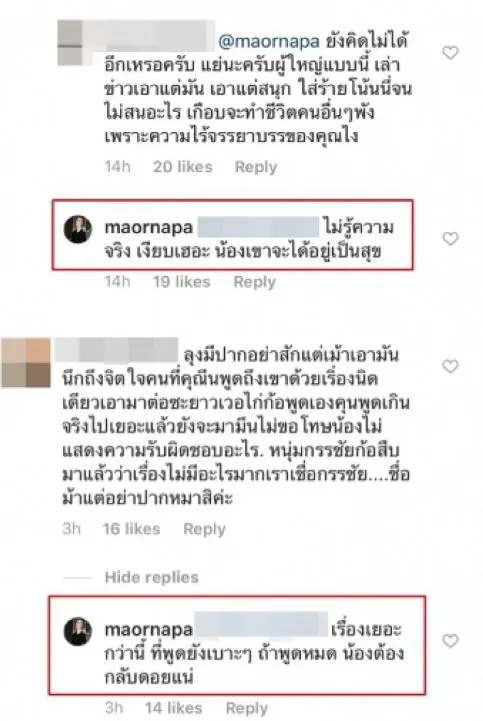Image resolution: width=483 pixels, height=721 pixels.
Task: Reply to maornapa's comment with 19 likes
Action: [x=254, y=282]
